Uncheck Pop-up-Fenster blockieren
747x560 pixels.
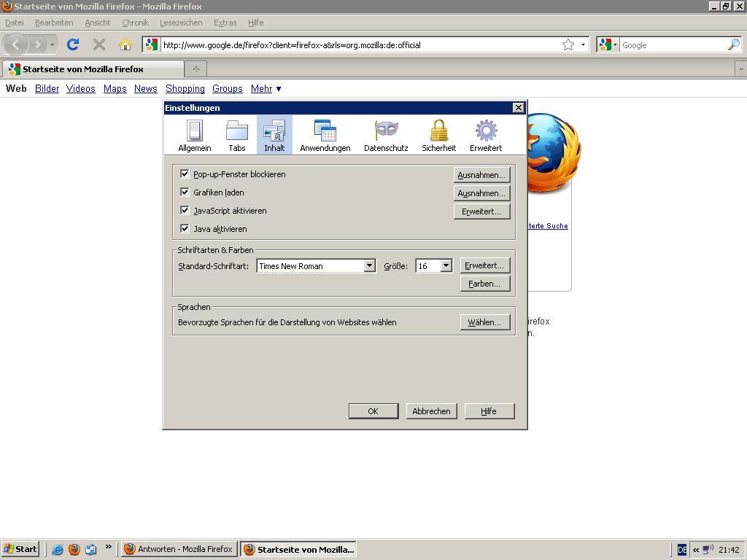pos(185,174)
